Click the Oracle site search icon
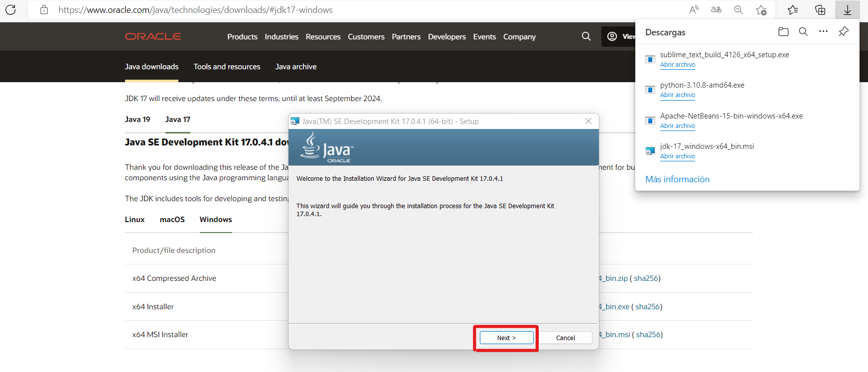This screenshot has width=868, height=372. point(586,36)
